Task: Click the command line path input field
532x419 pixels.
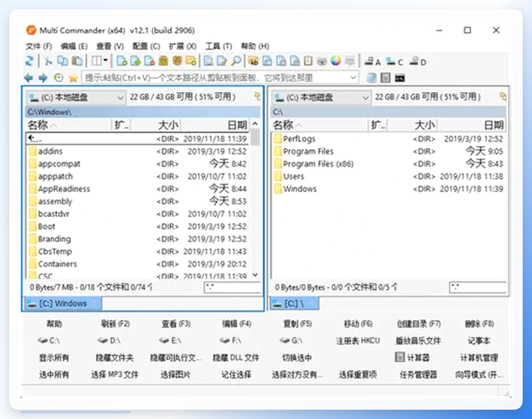Action: coord(220,78)
